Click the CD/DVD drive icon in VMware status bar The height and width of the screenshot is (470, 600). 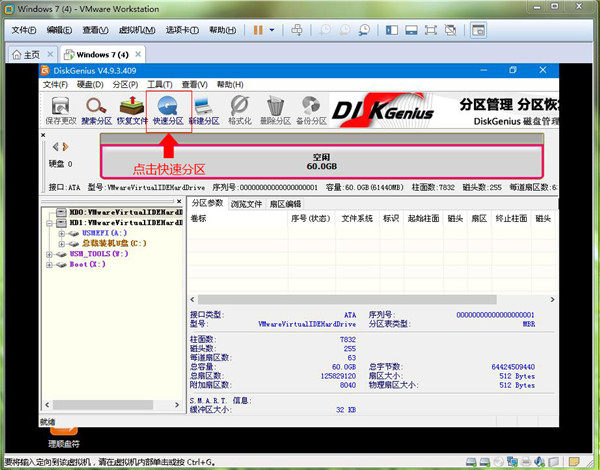(x=498, y=462)
